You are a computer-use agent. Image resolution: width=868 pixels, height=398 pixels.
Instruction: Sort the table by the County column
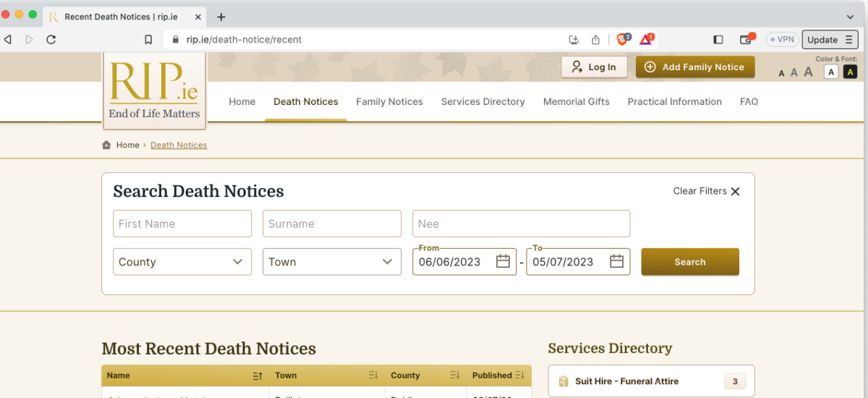click(x=455, y=376)
